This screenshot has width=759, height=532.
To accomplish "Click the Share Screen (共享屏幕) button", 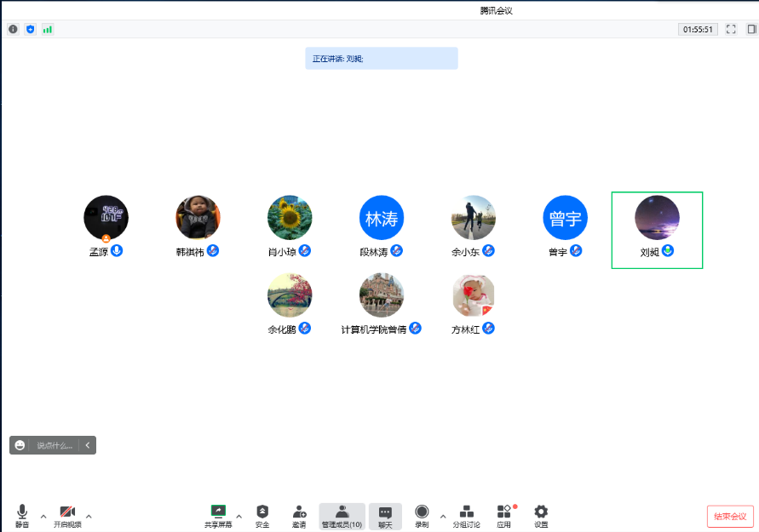I will [218, 512].
